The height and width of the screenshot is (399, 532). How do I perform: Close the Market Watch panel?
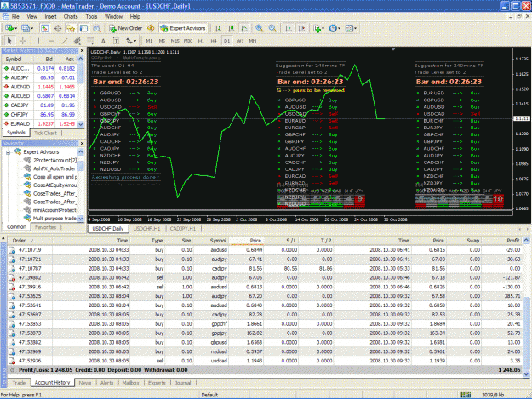point(82,50)
